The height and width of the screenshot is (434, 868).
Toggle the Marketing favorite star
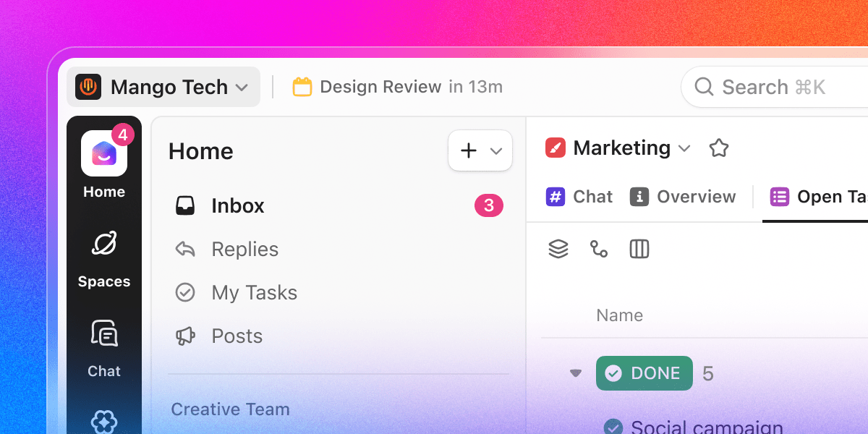click(719, 148)
